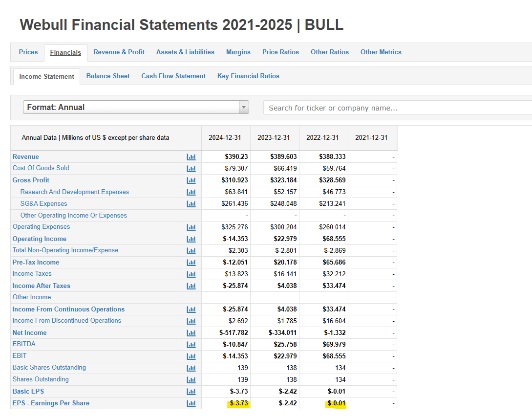Screen dimensions: 532x420
Task: Go to the Margins tab
Action: [x=238, y=52]
